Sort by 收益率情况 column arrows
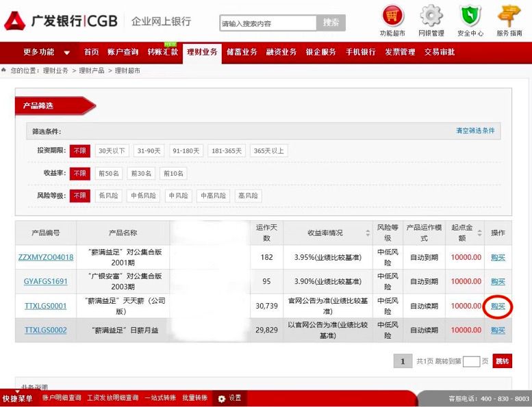Viewport: 532px width, 407px height. 368,233
